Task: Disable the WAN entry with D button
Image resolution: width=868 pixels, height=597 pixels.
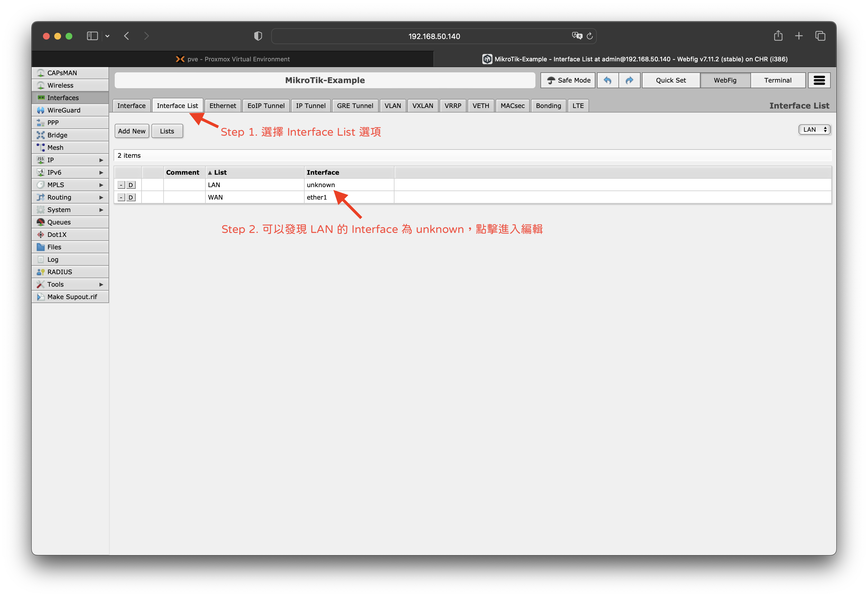Action: tap(131, 197)
